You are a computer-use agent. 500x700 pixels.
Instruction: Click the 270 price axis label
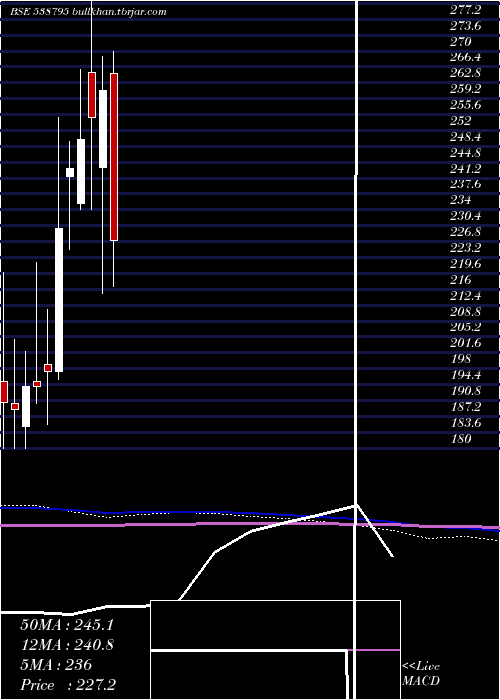click(460, 42)
